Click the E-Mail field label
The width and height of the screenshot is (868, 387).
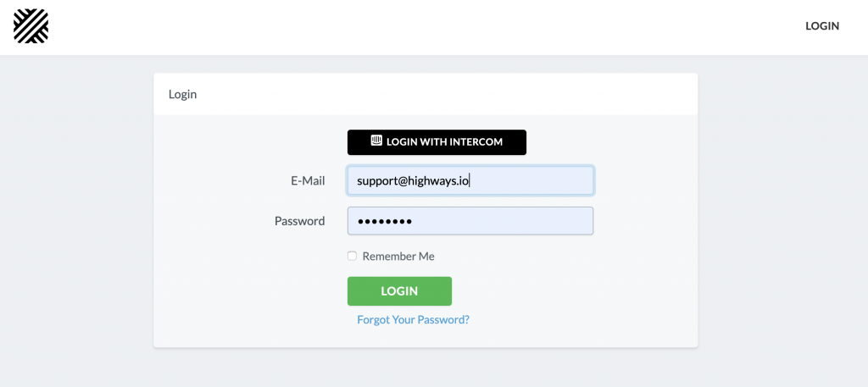pos(308,180)
